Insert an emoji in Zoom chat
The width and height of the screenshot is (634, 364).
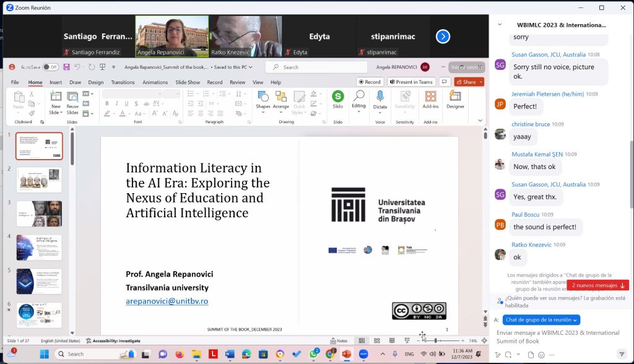pos(541,355)
